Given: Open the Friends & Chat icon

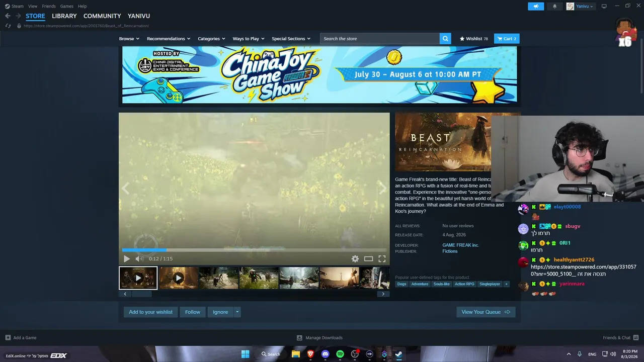Looking at the screenshot, I should (x=636, y=338).
